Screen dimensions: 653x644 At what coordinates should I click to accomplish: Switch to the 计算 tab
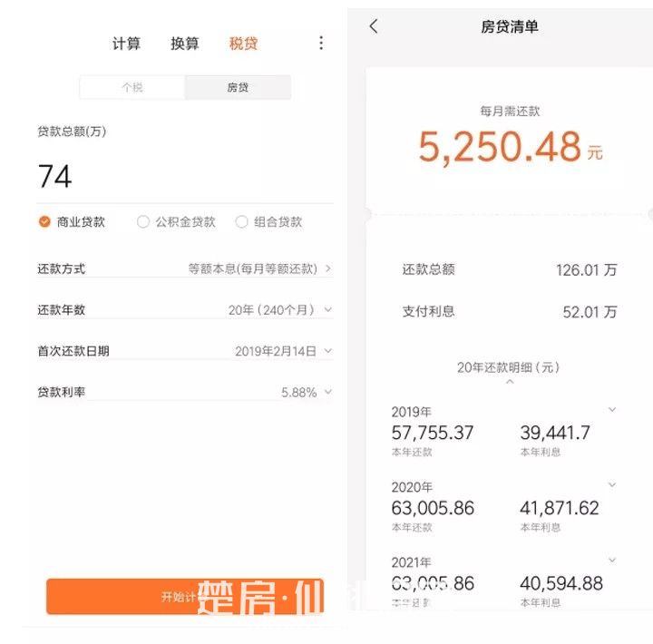pos(126,44)
